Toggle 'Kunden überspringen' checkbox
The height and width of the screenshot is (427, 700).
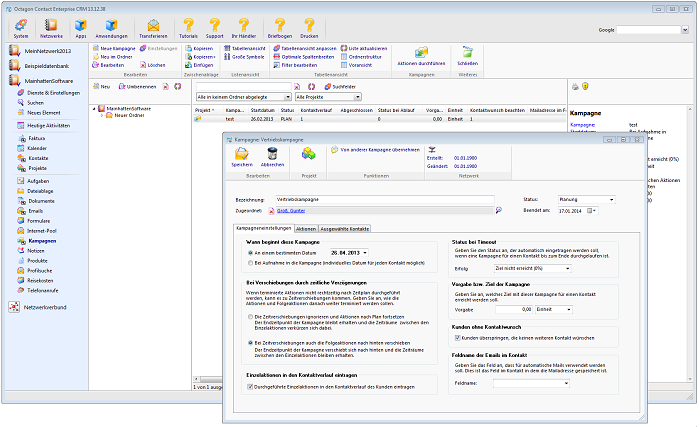457,338
